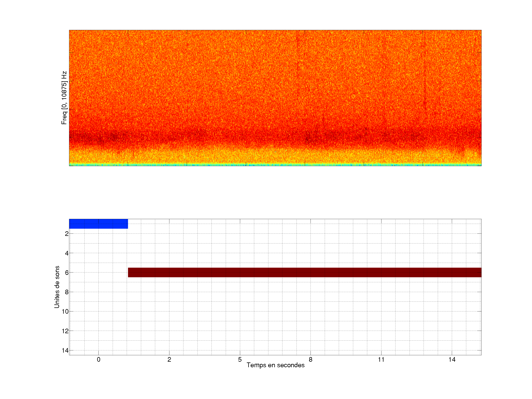Screen dimensions: 532x399
Task: Click x-axis tick label 2
Action: click(169, 359)
